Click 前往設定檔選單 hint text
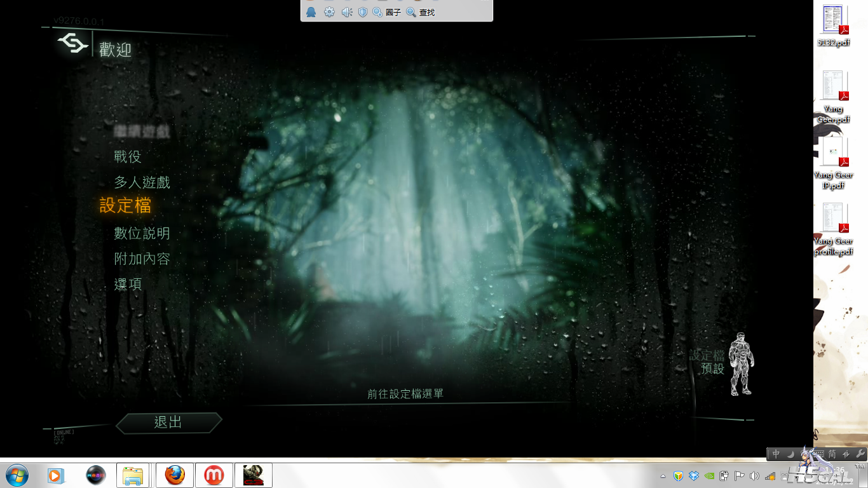 point(405,394)
